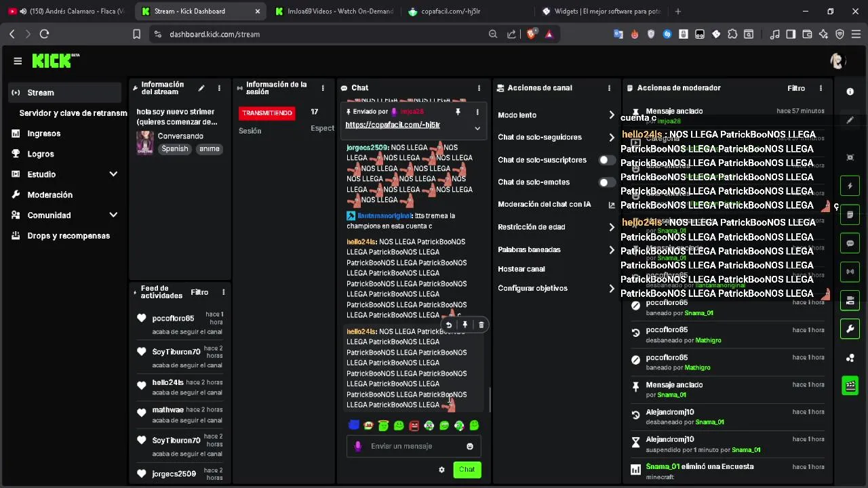Delete the hovered hello24ls chat message

tap(481, 325)
